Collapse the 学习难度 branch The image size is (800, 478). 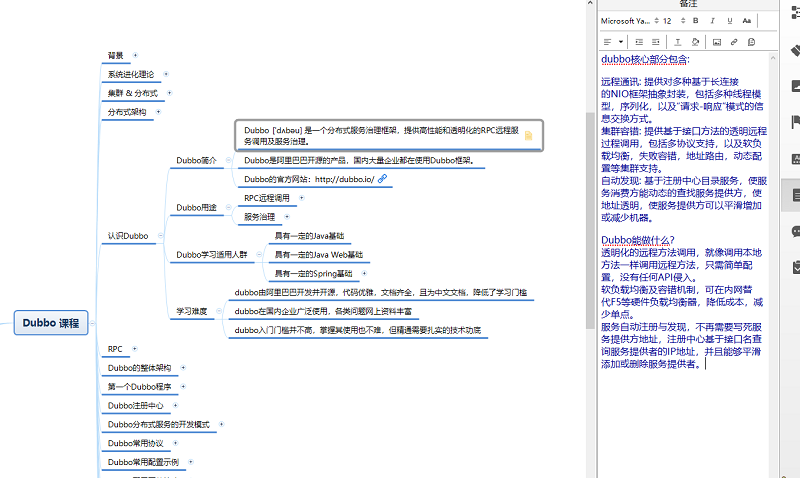[219, 311]
